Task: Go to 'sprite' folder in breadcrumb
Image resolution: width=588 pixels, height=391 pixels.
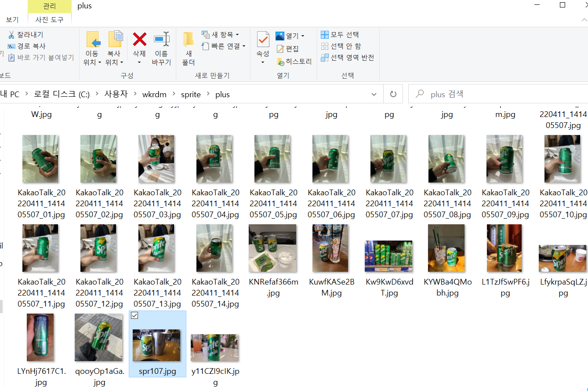Action: pos(191,94)
